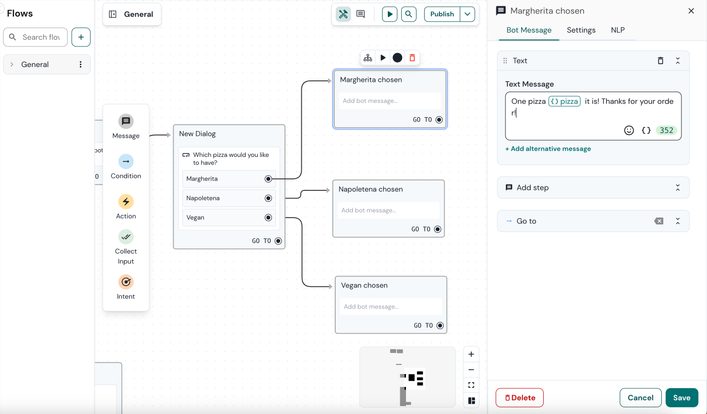707x414 pixels.
Task: Click the Napoletena option connector radio
Action: (268, 198)
